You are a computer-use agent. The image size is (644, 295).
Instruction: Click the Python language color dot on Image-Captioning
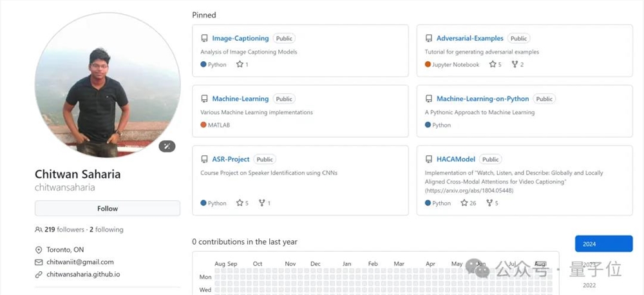coord(204,64)
